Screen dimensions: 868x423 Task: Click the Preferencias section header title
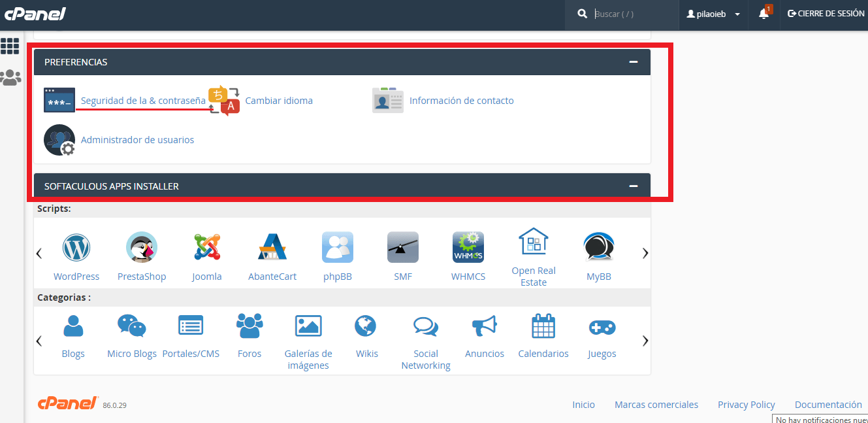(76, 62)
